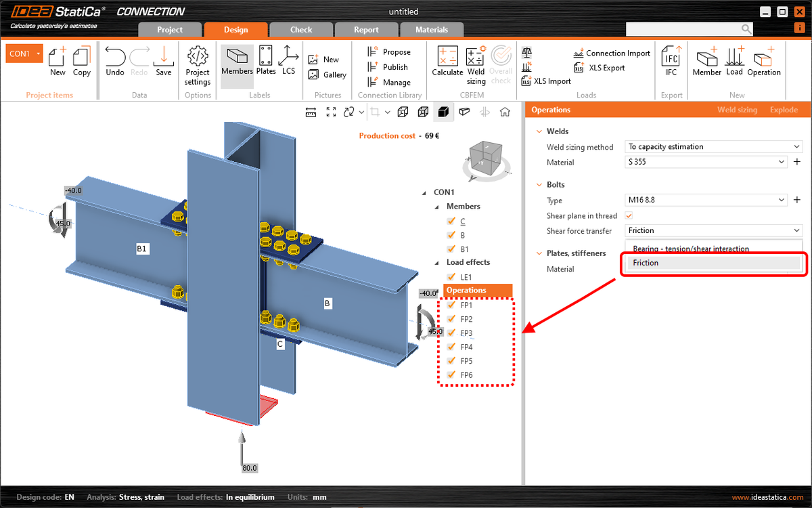This screenshot has width=812, height=508.
Task: Click the Explode button in the Operations header
Action: pyautogui.click(x=784, y=109)
